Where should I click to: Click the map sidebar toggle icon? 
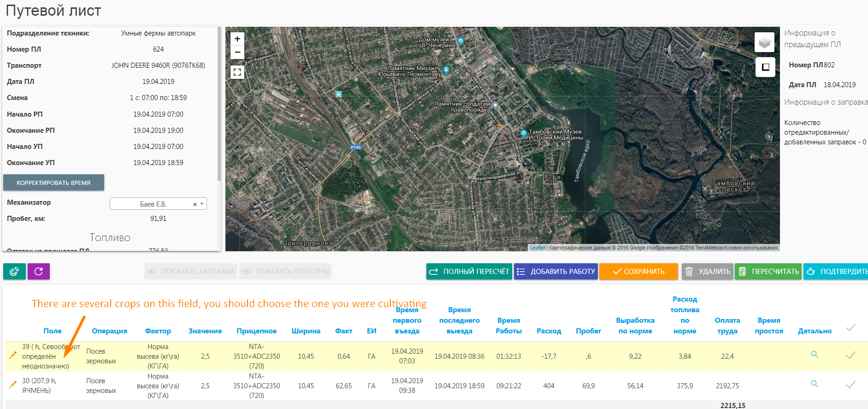[765, 67]
